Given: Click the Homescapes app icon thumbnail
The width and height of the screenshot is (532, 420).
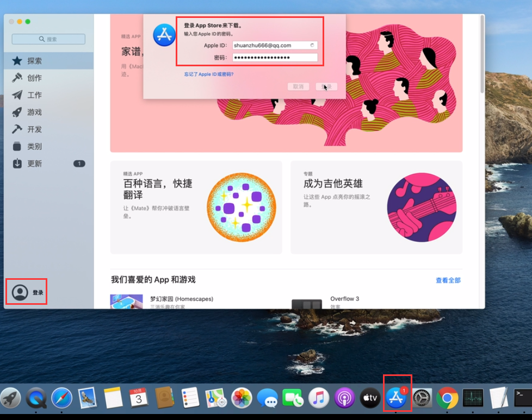Looking at the screenshot, I should pos(127,302).
